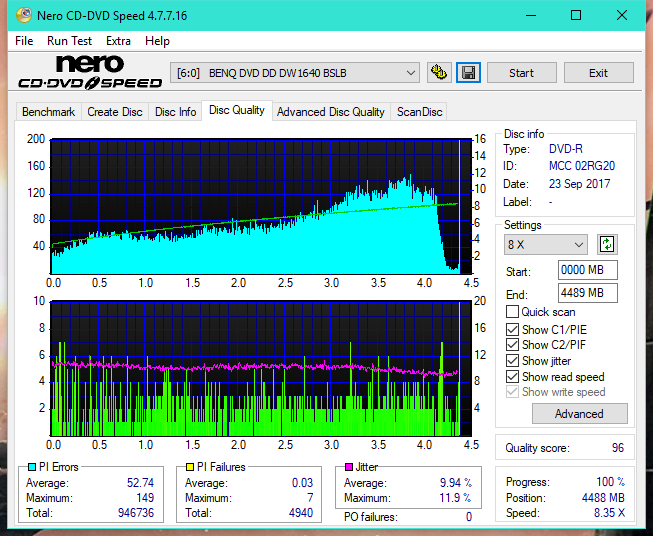Click the Quality score value 96
653x536 pixels.
[x=618, y=448]
